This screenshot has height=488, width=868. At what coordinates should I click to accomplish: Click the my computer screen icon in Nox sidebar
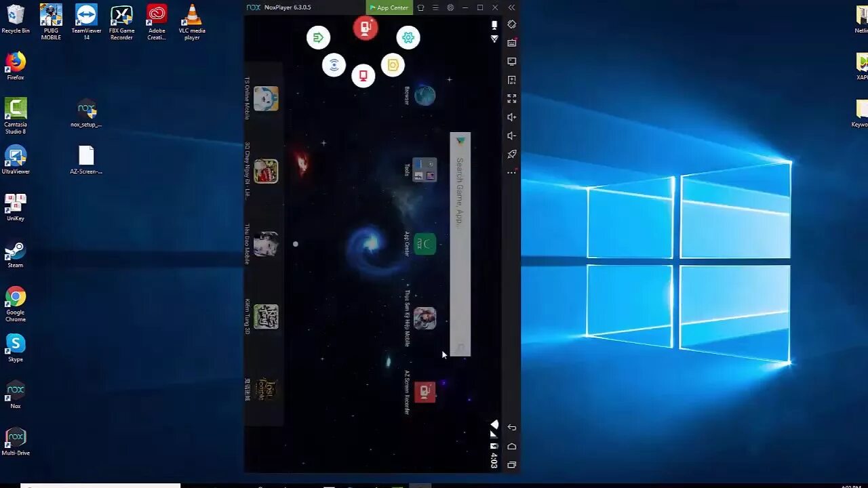(512, 61)
